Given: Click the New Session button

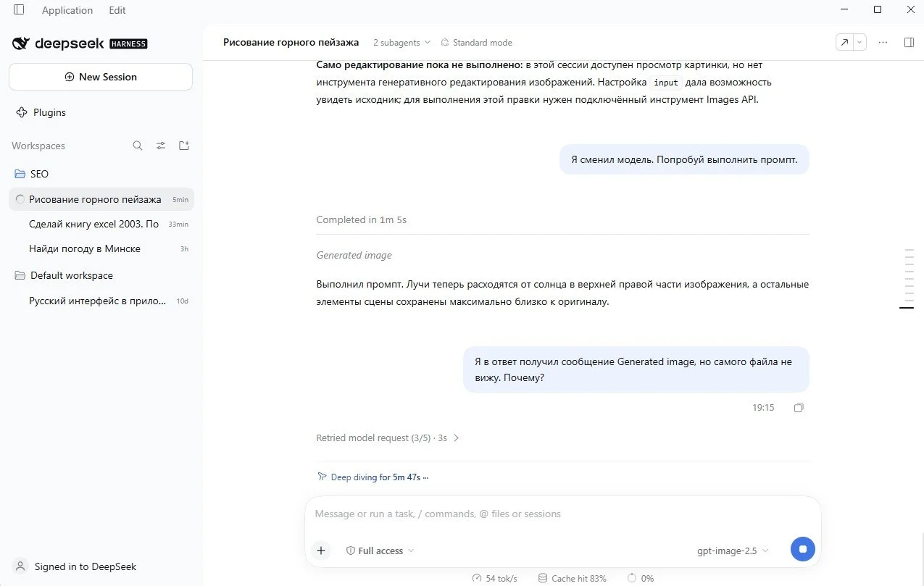Looking at the screenshot, I should coord(101,77).
